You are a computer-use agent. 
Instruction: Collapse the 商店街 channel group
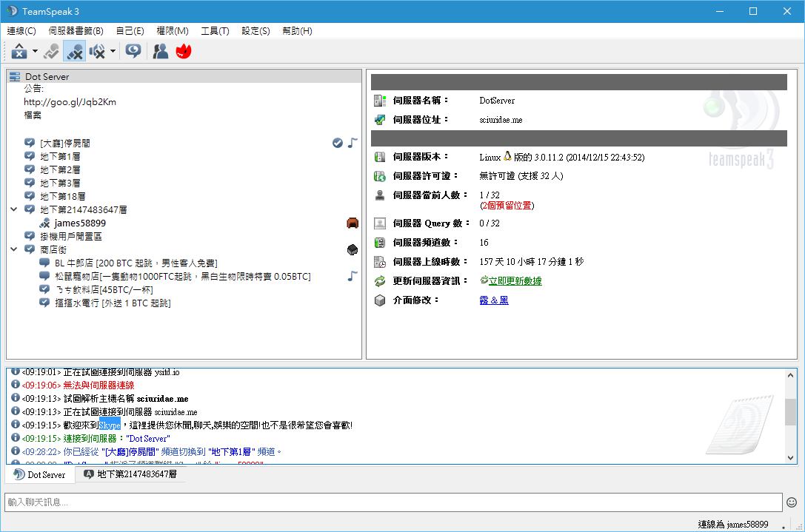14,250
